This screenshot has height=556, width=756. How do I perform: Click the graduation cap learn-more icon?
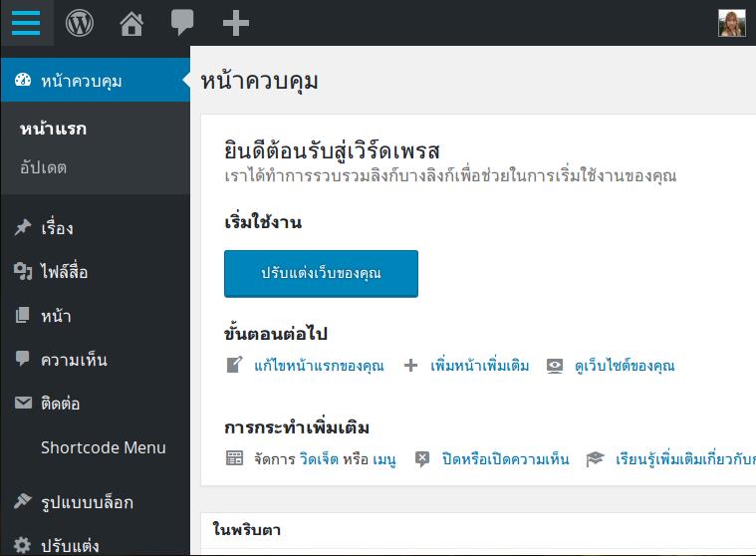pos(595,458)
